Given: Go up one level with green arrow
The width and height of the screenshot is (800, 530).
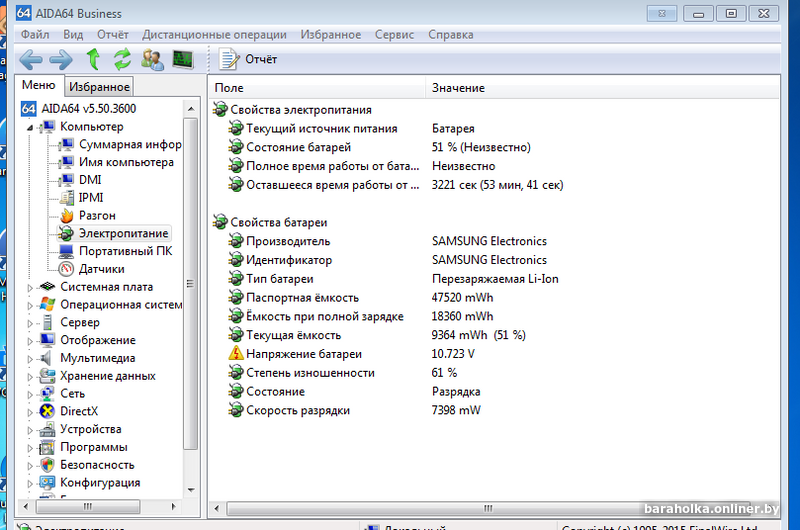Looking at the screenshot, I should [93, 59].
